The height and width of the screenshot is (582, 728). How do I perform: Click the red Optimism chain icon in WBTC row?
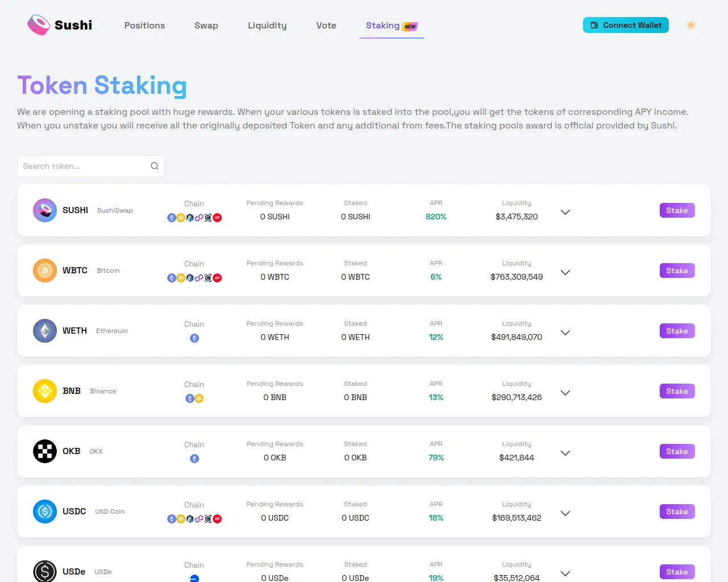(217, 278)
